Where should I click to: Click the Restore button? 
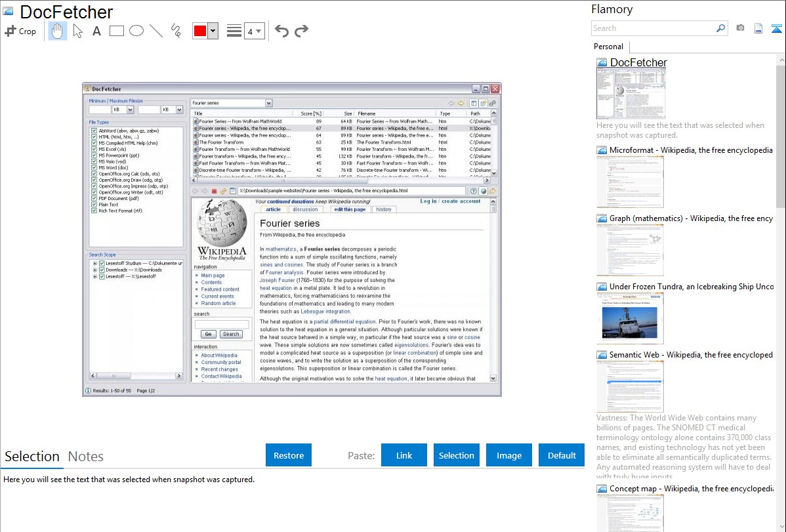[x=289, y=455]
